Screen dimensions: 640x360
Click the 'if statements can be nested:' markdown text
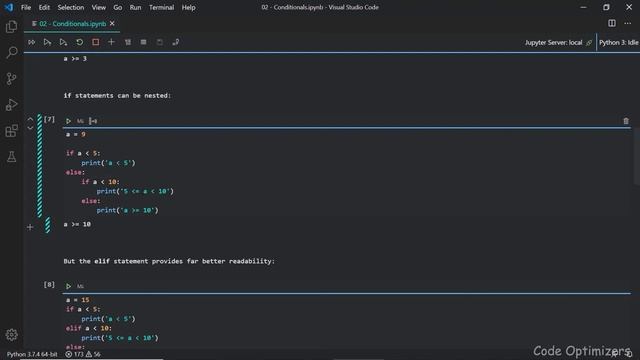(117, 96)
